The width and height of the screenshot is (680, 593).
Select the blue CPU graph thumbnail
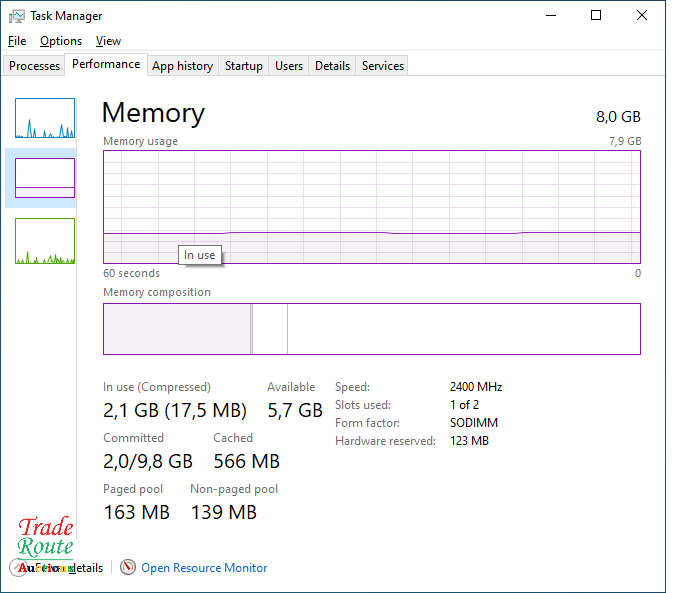coord(45,118)
